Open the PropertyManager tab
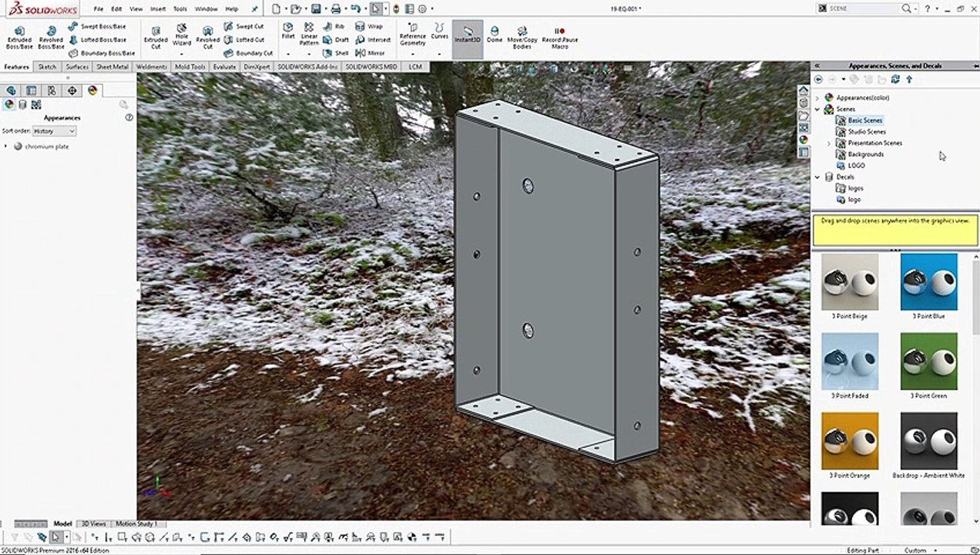Screen dimensions: 980x555 [32, 90]
